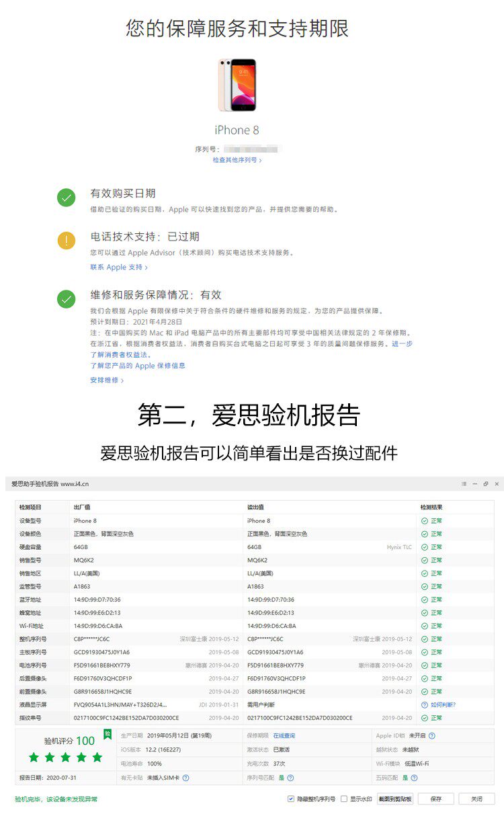This screenshot has height=816, width=504.
Task: Click the 在线查询 warranty link
Action: [284, 736]
